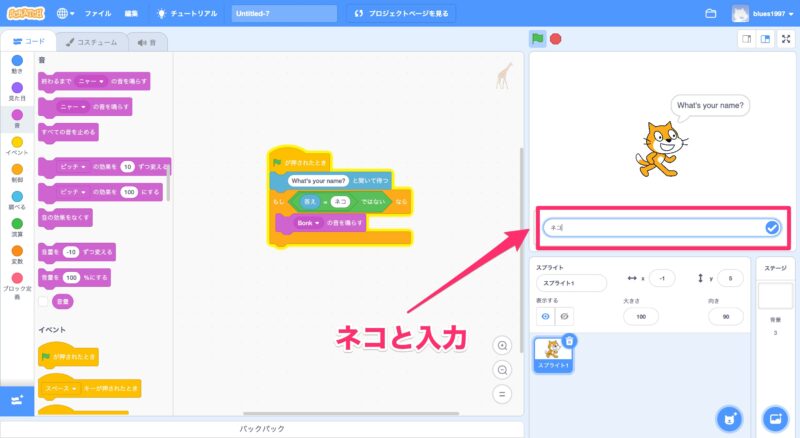Enter full screen stage mode
Image resolution: width=800 pixels, height=438 pixels.
tap(786, 39)
